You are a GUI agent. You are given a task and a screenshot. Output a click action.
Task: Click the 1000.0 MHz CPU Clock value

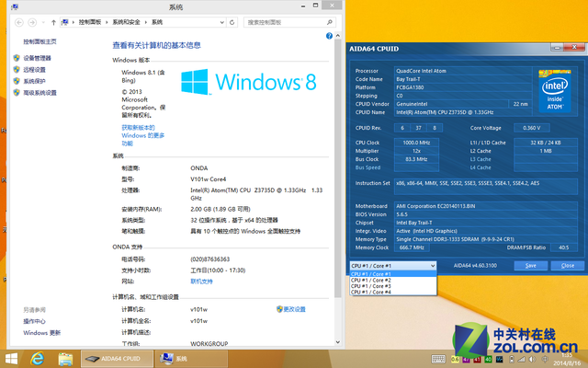point(416,143)
